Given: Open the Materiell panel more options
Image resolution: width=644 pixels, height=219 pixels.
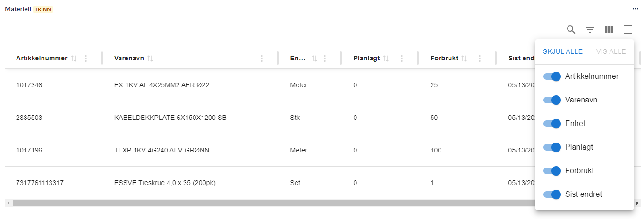Looking at the screenshot, I should point(636,9).
